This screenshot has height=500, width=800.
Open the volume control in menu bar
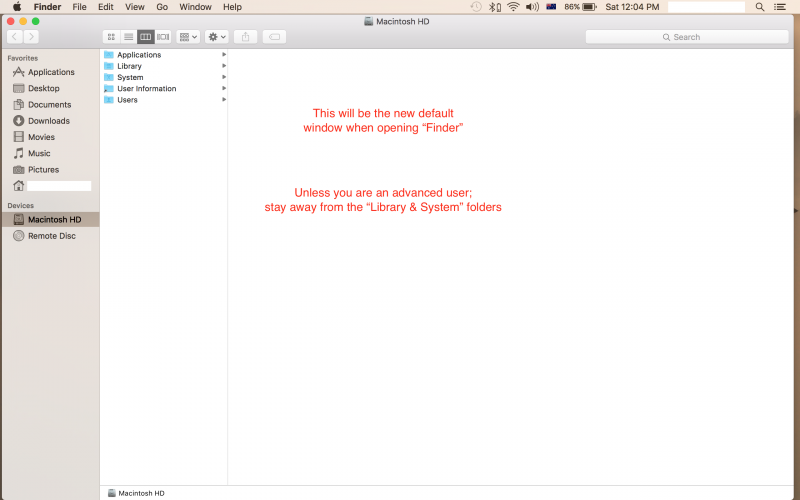coord(532,7)
